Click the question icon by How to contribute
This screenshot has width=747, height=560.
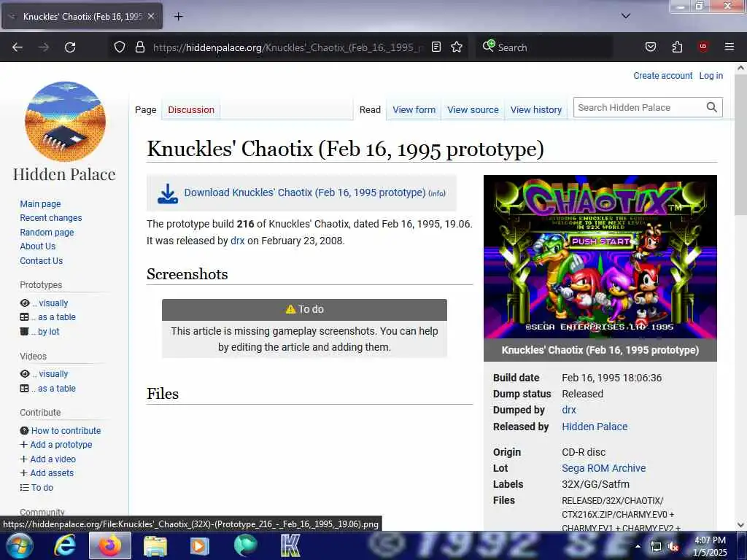tap(24, 430)
